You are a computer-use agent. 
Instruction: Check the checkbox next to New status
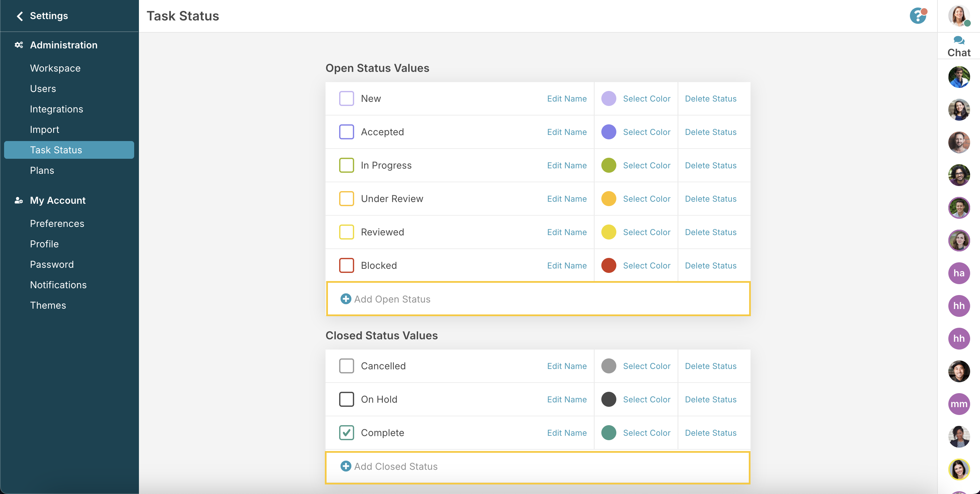347,98
